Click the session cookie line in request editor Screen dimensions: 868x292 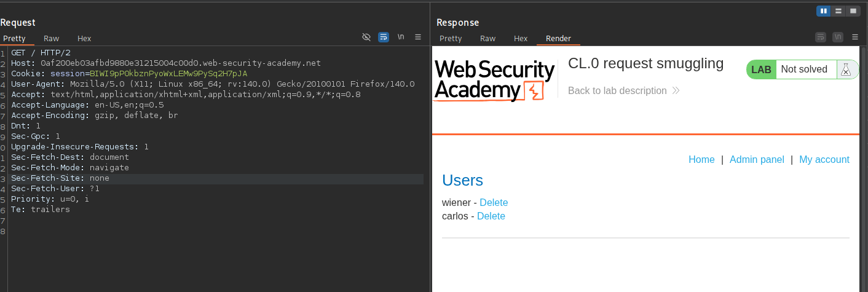129,74
